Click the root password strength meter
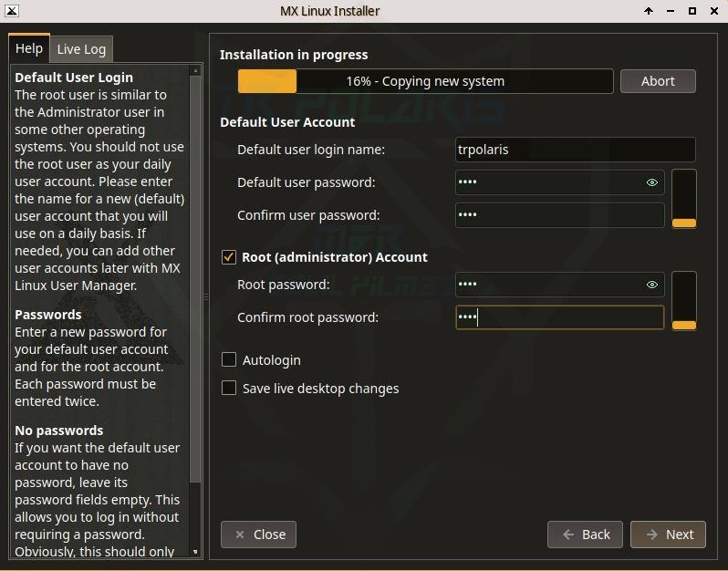This screenshot has width=728, height=571. [684, 301]
